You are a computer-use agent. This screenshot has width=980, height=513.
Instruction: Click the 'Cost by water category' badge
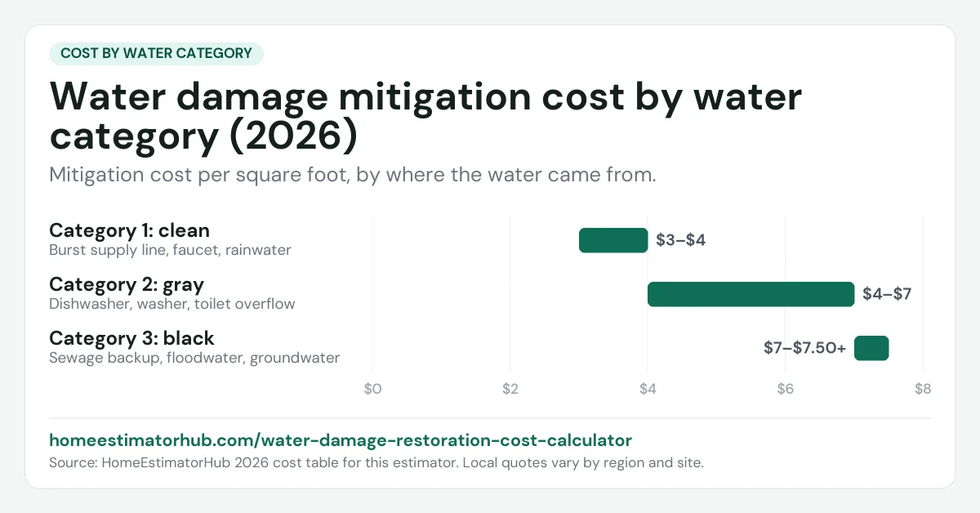coord(156,54)
